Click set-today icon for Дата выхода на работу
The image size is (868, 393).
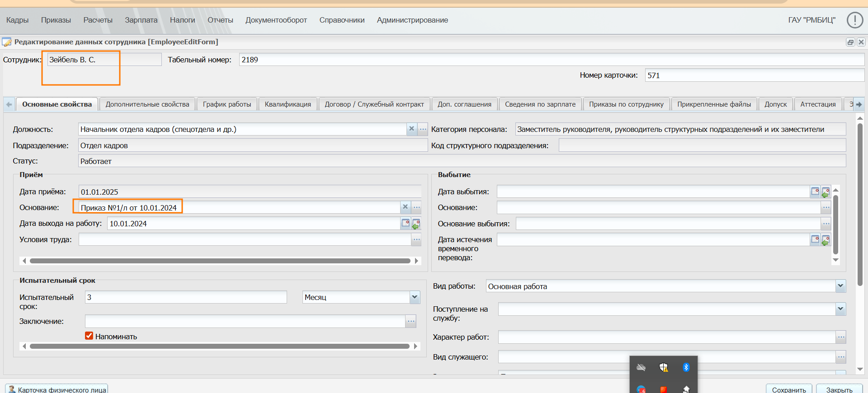416,223
